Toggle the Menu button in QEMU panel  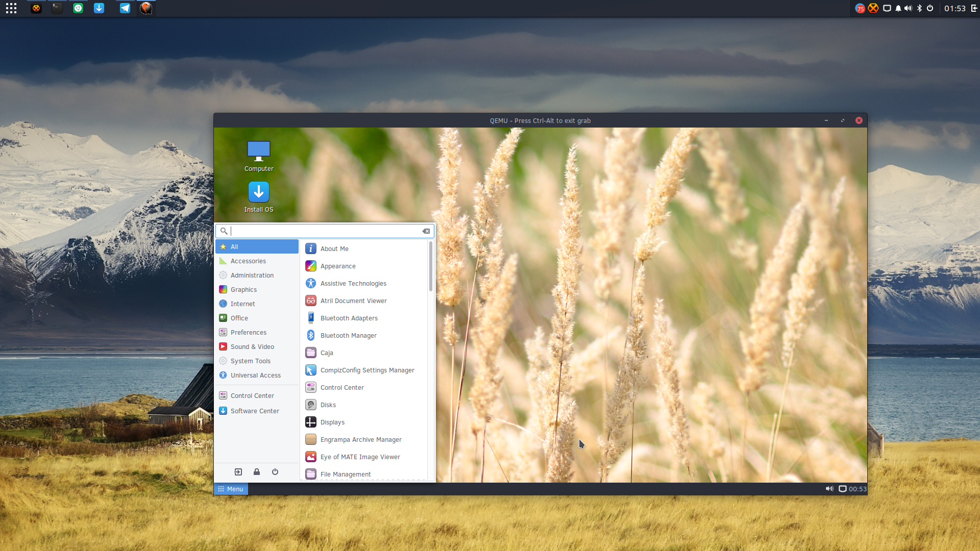tap(231, 489)
